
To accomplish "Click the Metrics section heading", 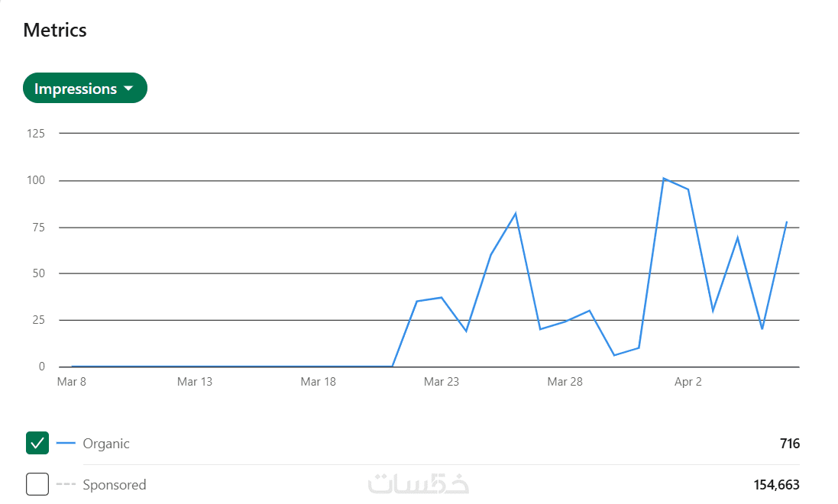I will (x=55, y=31).
